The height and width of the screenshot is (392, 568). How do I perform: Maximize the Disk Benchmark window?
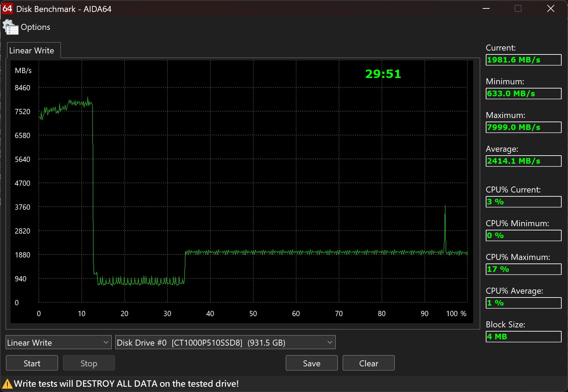point(518,8)
